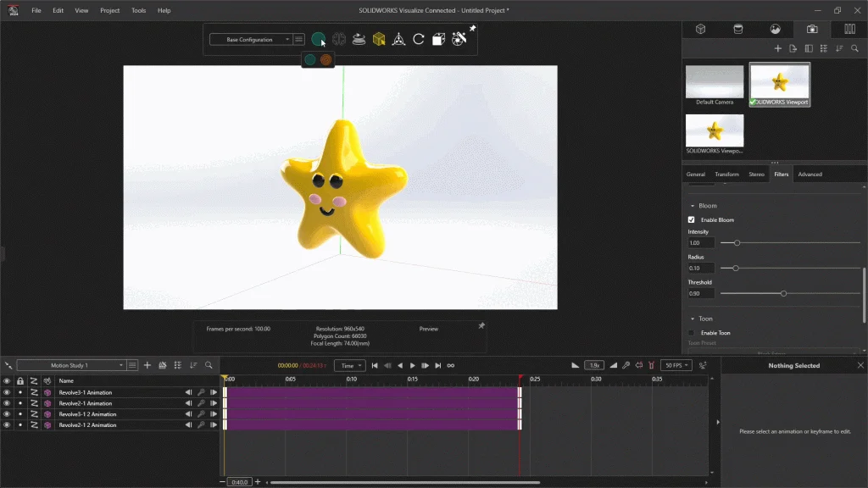Open the 50 FPS dropdown
The height and width of the screenshot is (488, 868).
click(x=676, y=365)
